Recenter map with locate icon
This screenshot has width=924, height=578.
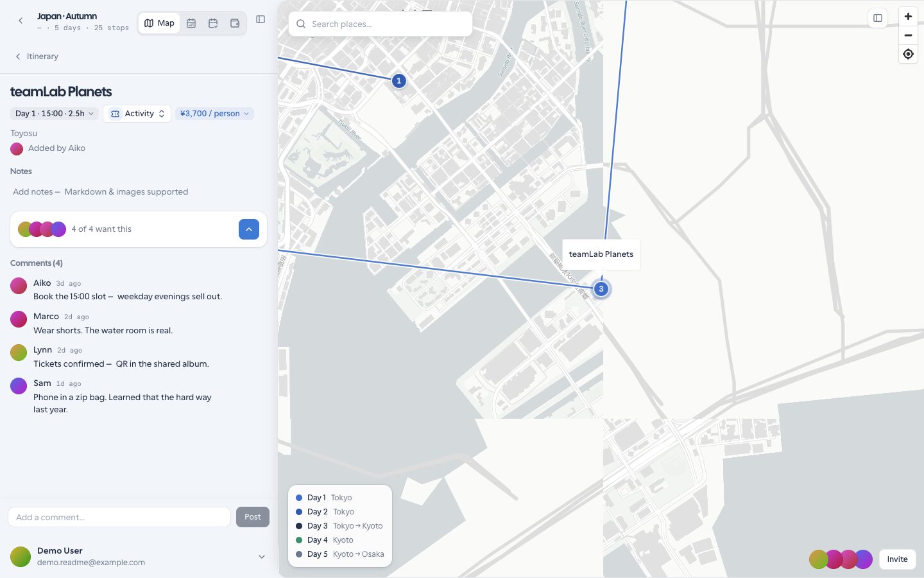(908, 54)
